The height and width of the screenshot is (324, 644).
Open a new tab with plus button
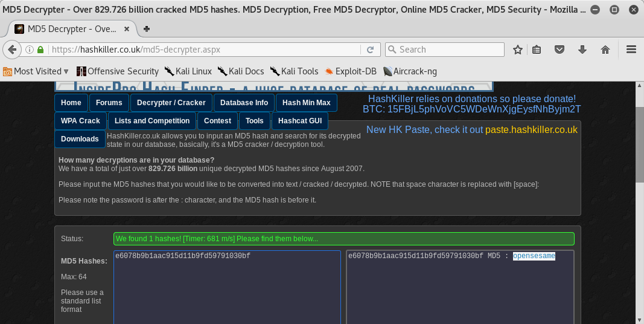point(147,29)
